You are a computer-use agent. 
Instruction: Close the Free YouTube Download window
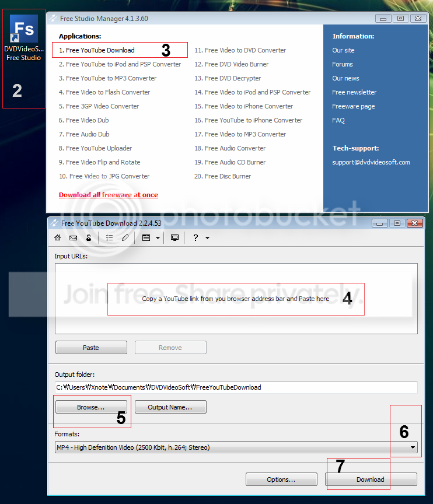415,223
